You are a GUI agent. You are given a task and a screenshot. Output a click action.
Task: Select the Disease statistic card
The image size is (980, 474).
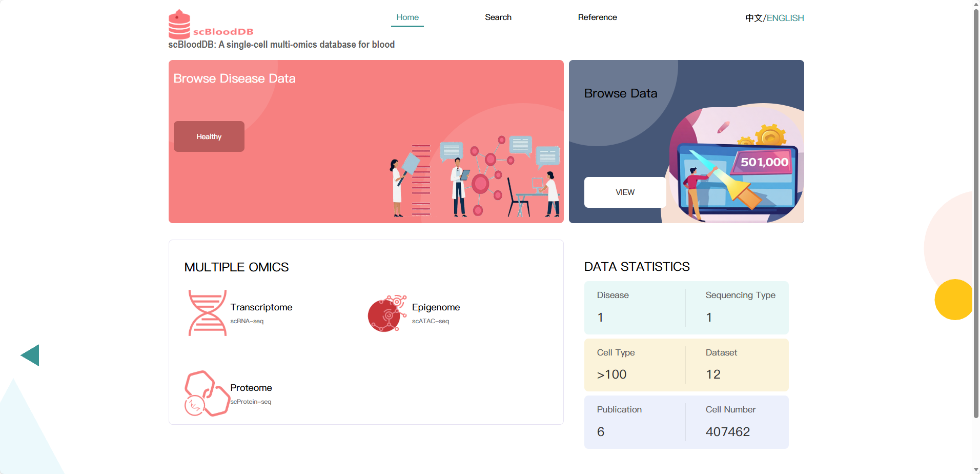pos(635,307)
